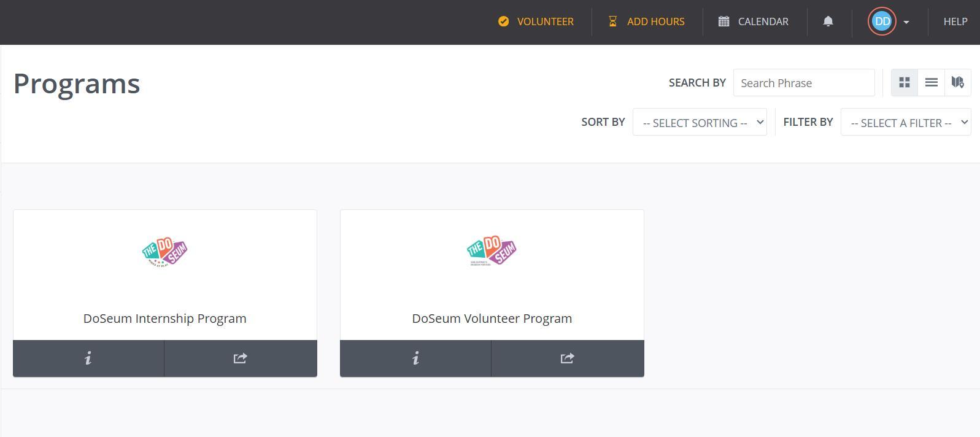The image size is (980, 437).
Task: Click the notifications bell icon
Action: tap(828, 21)
